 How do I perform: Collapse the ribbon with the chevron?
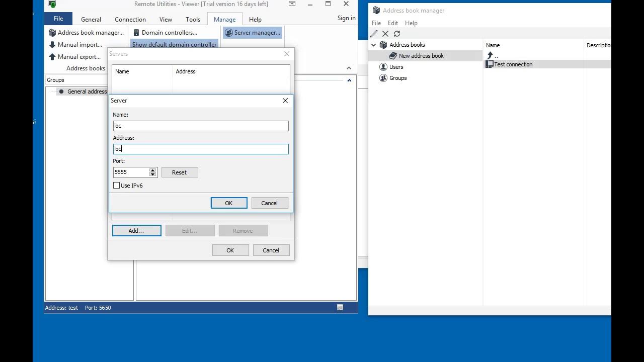[x=349, y=68]
